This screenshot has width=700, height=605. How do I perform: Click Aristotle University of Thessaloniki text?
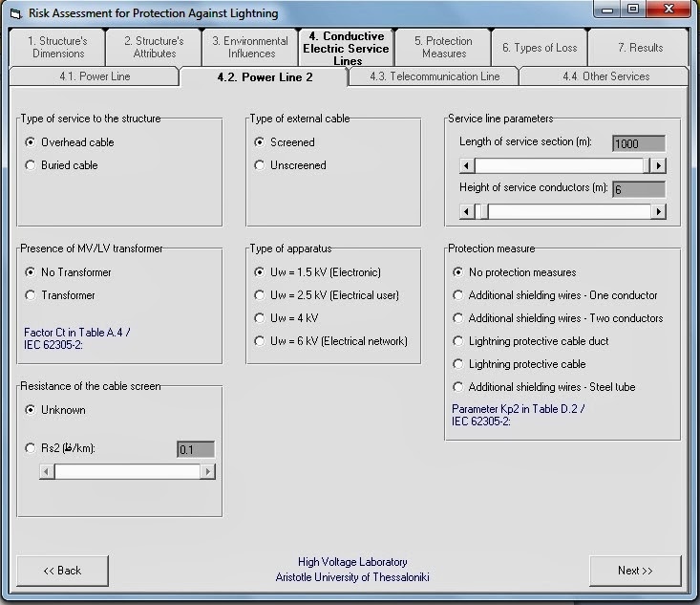352,577
